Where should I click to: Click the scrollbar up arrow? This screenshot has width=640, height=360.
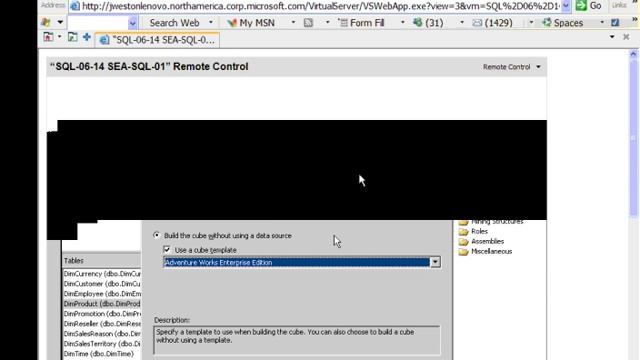633,54
